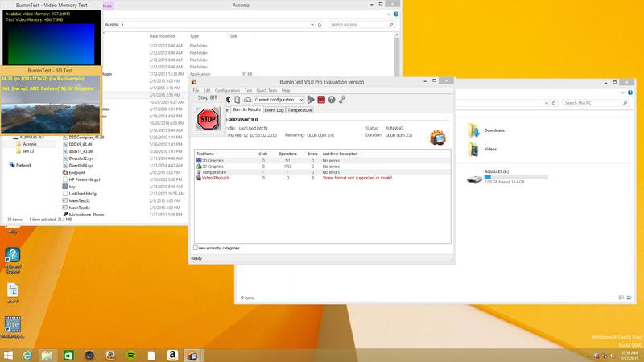The height and width of the screenshot is (362, 644).
Task: Select MemTest64 file
Action: 79,208
